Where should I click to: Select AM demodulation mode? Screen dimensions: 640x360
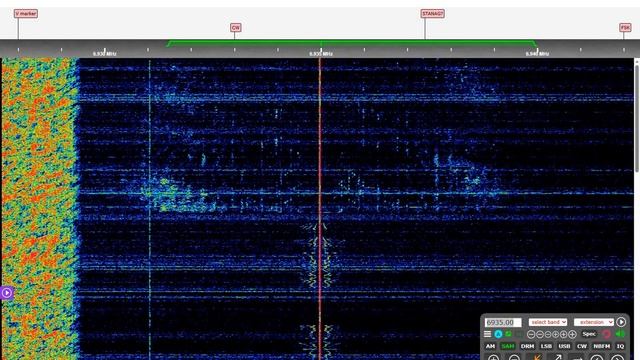(x=490, y=346)
